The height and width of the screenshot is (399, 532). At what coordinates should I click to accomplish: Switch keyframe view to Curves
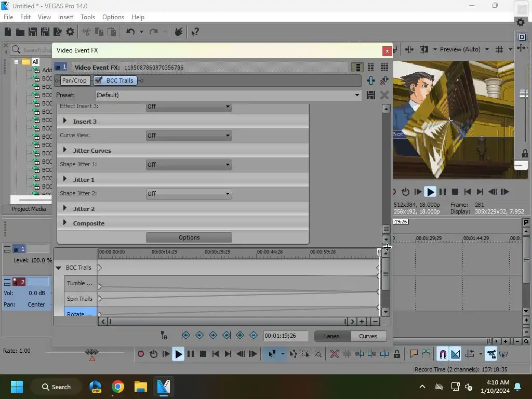coord(368,336)
